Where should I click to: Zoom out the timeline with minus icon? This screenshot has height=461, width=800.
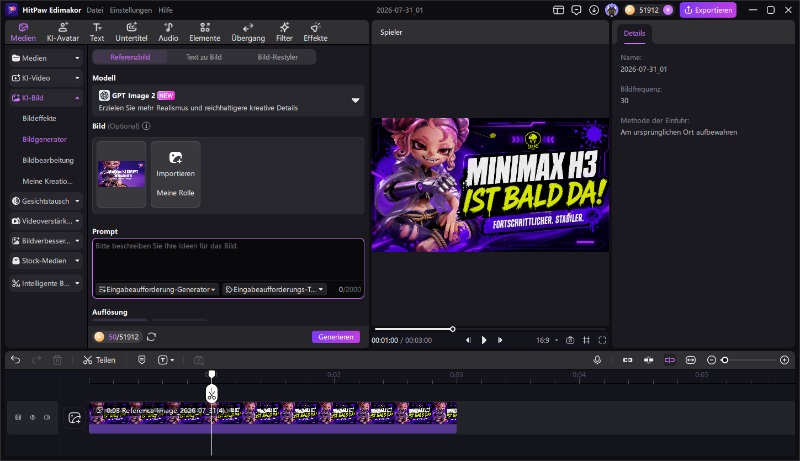click(711, 360)
